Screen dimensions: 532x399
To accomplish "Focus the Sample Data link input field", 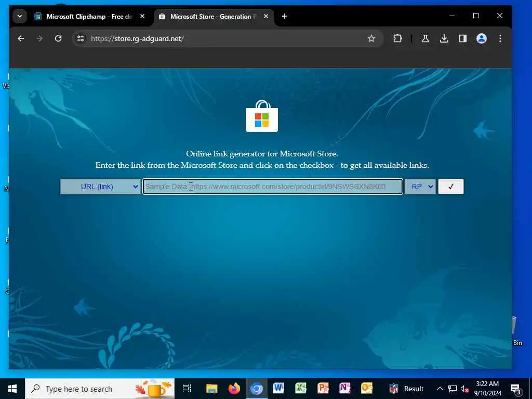I will coord(273,187).
